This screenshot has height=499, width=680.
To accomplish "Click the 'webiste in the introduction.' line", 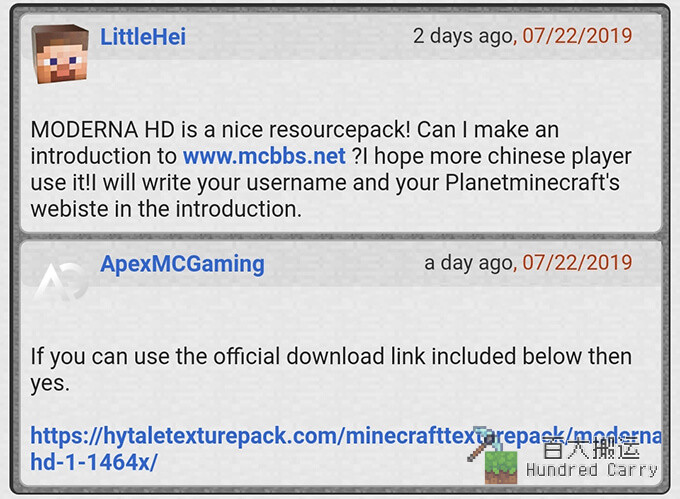I will click(x=166, y=209).
